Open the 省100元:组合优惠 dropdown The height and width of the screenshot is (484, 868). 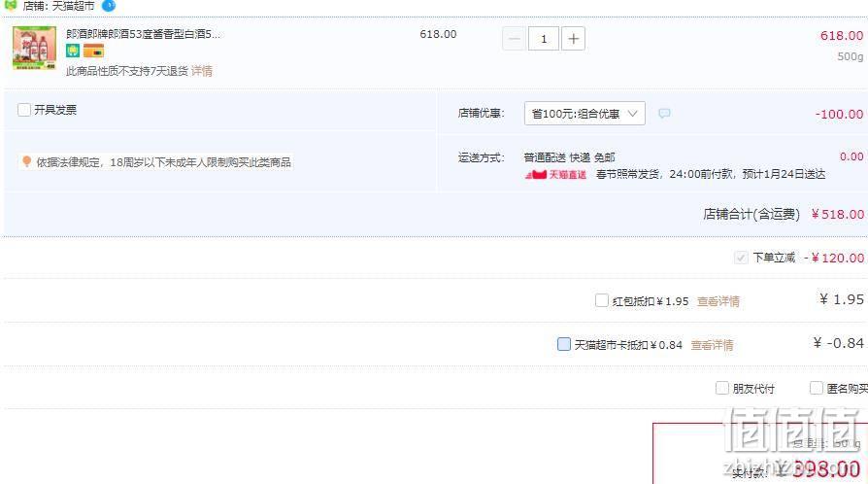coord(584,113)
